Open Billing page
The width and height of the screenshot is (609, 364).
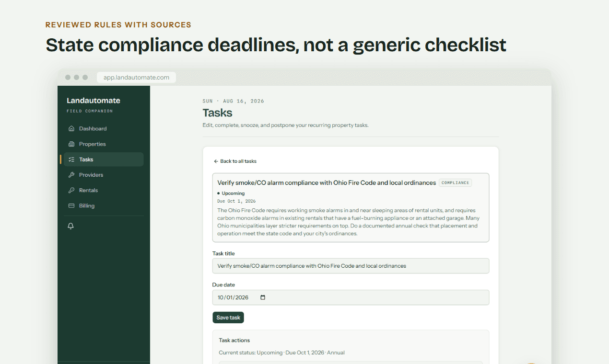point(104,205)
